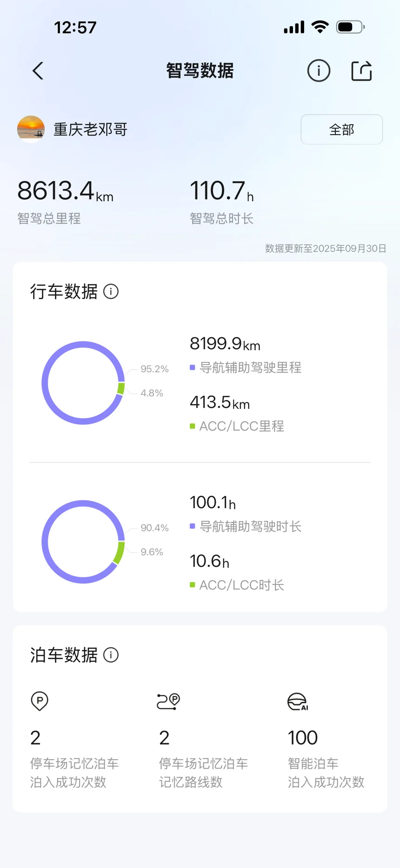
Task: Tap the share icon at top right
Action: [361, 71]
